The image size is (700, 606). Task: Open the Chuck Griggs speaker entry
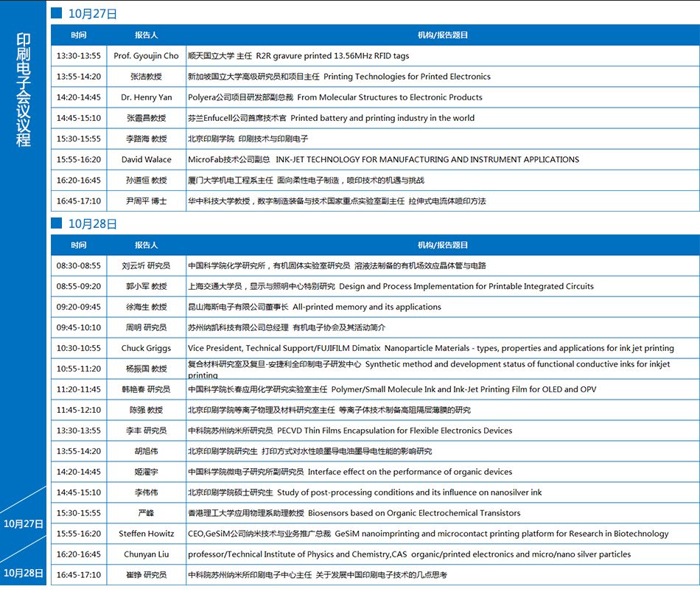(x=146, y=348)
